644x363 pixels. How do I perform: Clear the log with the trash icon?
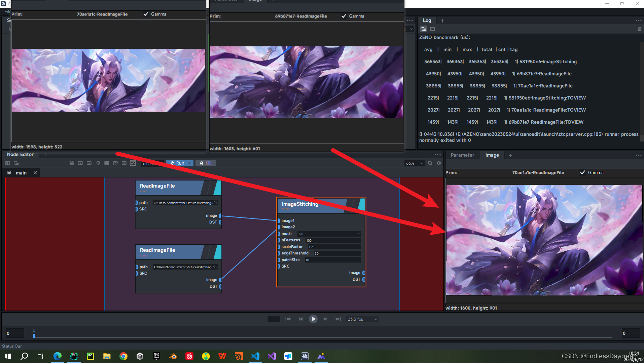pos(640,29)
